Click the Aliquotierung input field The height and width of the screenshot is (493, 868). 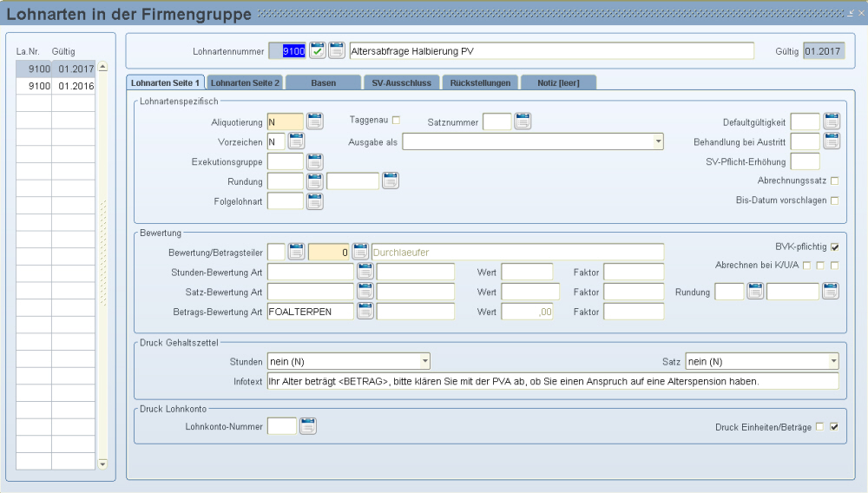click(x=285, y=122)
